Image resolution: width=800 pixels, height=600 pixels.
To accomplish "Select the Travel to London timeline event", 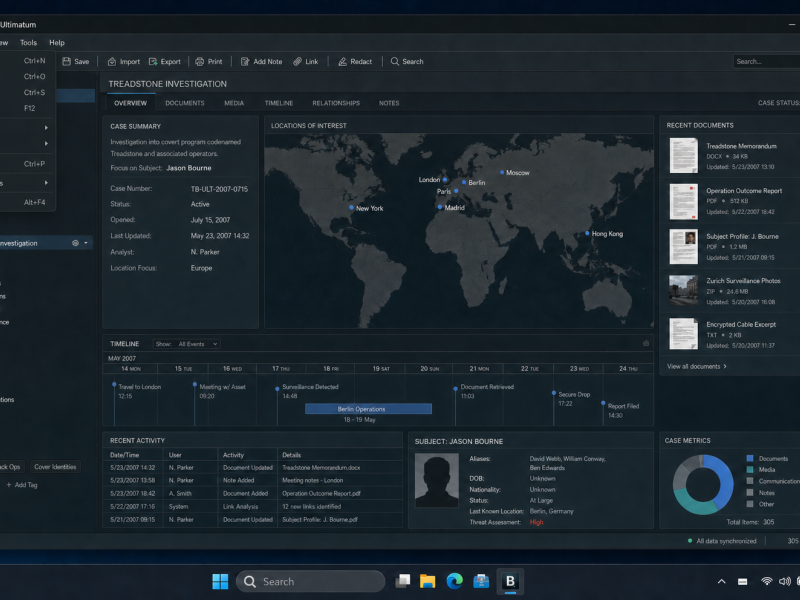I will [139, 387].
